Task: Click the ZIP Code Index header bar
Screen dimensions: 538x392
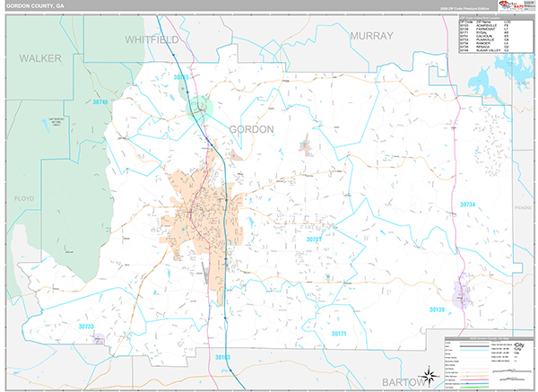Action: pyautogui.click(x=496, y=18)
